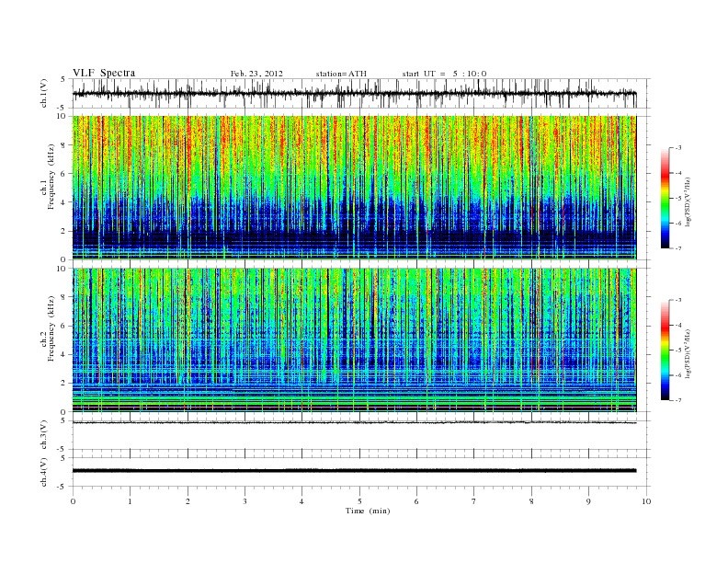Click the "ch.4(V)" axis label
This screenshot has height=563, width=728.
[44, 472]
